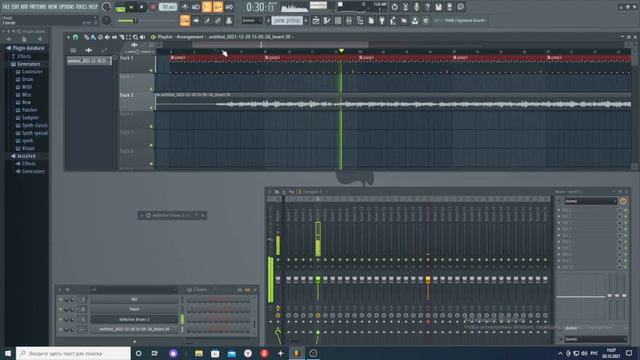Viewport: 640px width, 360px height.
Task: Select the Playlist zoom tool
Action: tap(136, 37)
